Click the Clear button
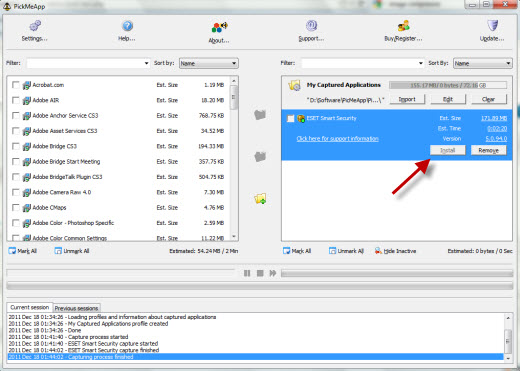 (x=489, y=99)
